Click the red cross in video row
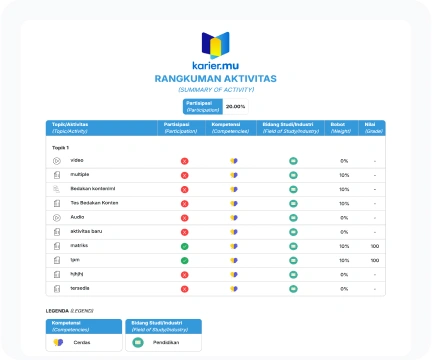The width and height of the screenshot is (432, 360). (x=184, y=161)
